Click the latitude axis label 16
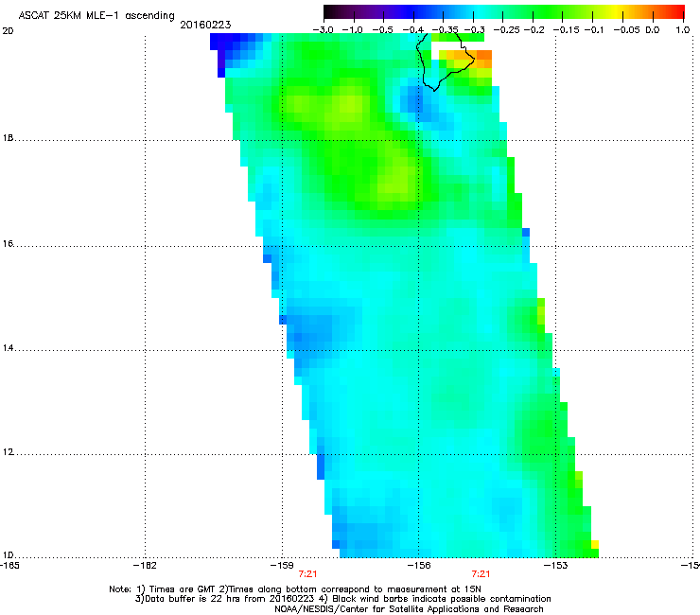 point(8,243)
